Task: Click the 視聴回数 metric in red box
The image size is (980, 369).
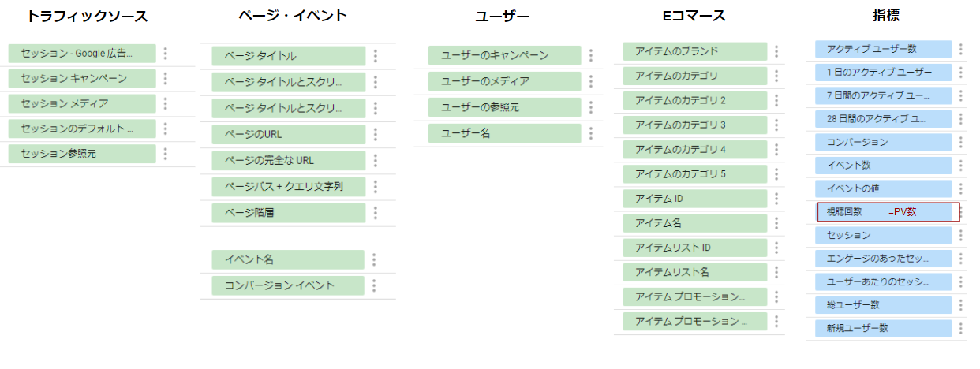Action: coord(888,212)
